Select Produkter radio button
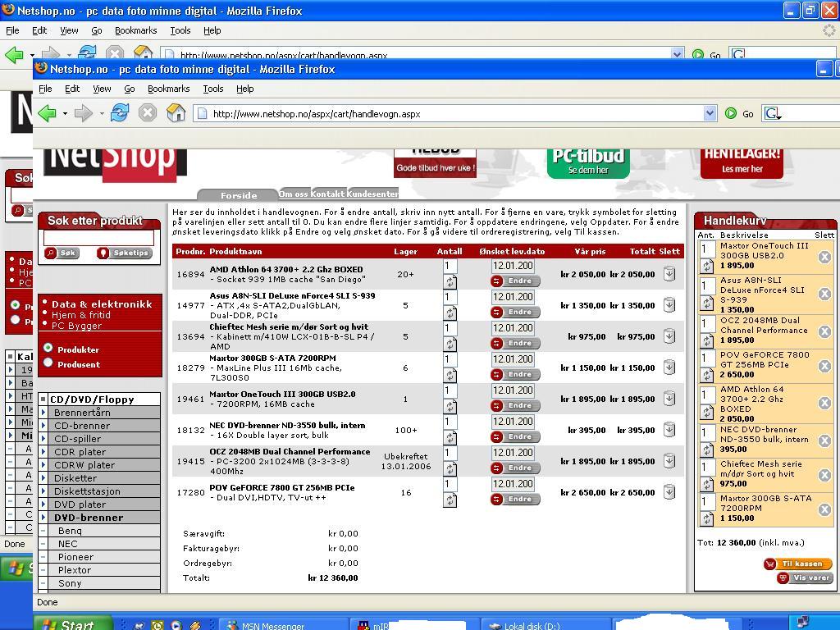840x630 pixels. [48, 348]
